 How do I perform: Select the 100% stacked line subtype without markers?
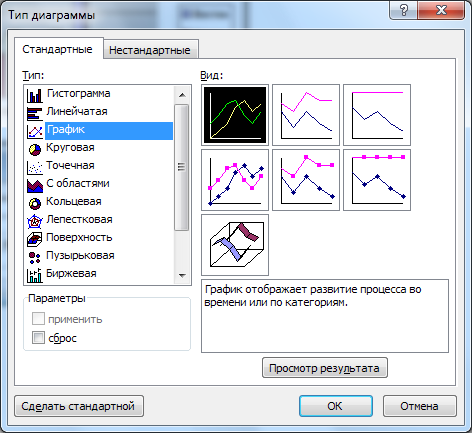point(377,115)
